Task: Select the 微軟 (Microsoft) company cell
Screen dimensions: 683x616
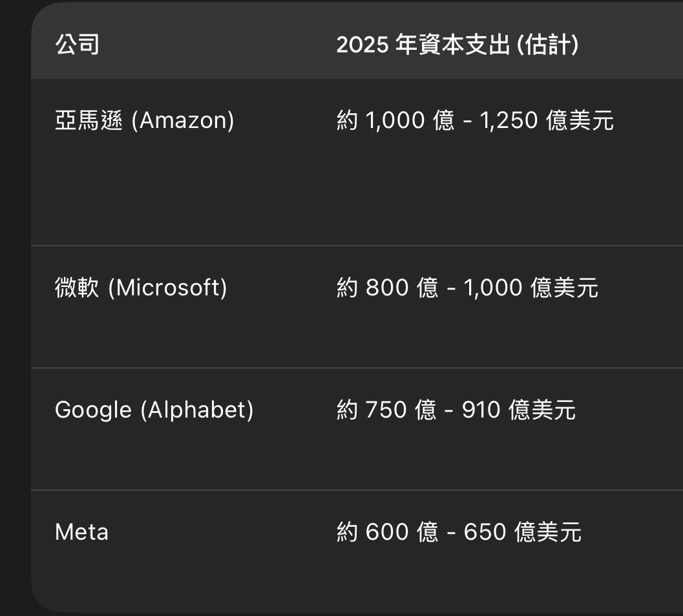Action: (x=141, y=288)
